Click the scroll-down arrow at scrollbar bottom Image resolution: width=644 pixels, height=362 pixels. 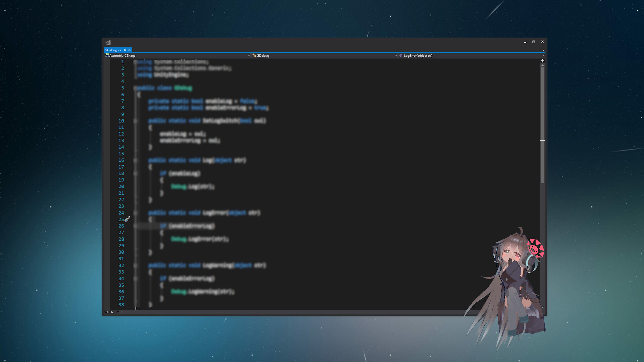pyautogui.click(x=543, y=307)
